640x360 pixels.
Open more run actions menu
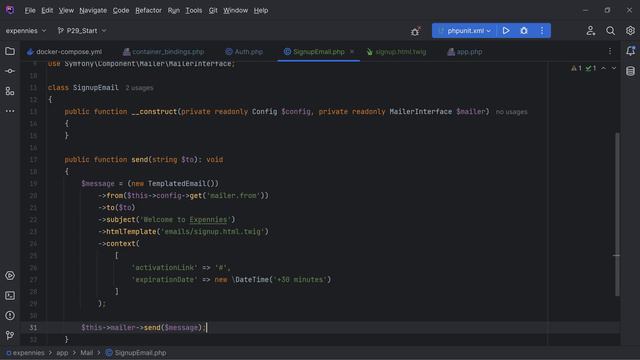click(x=542, y=31)
